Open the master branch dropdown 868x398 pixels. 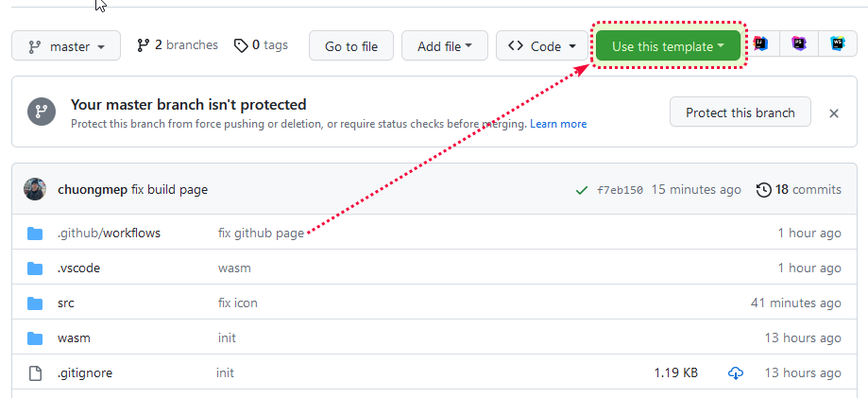66,46
